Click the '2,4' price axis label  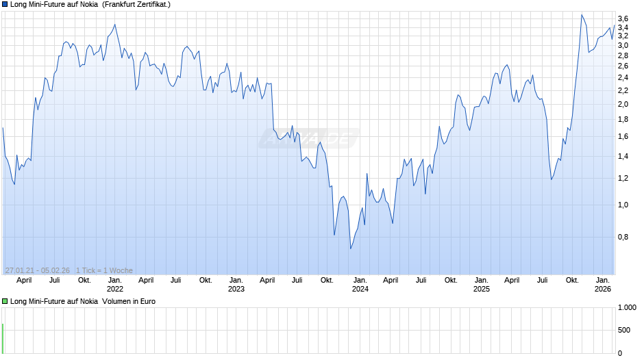point(623,77)
